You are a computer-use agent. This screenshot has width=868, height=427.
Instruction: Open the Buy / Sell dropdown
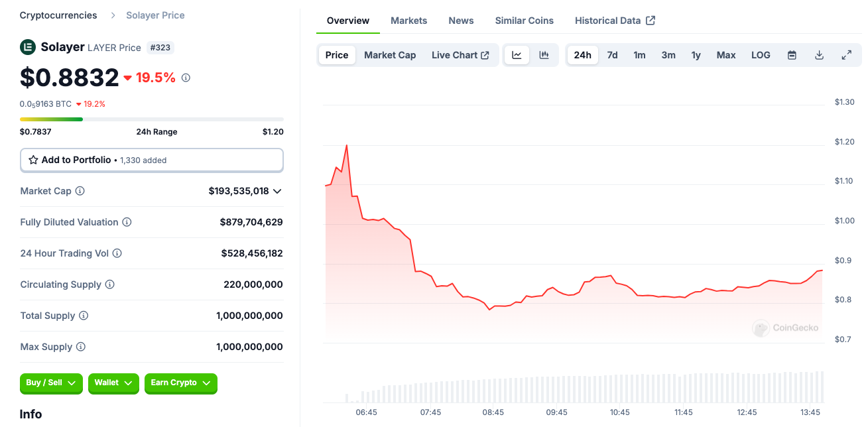pos(52,383)
